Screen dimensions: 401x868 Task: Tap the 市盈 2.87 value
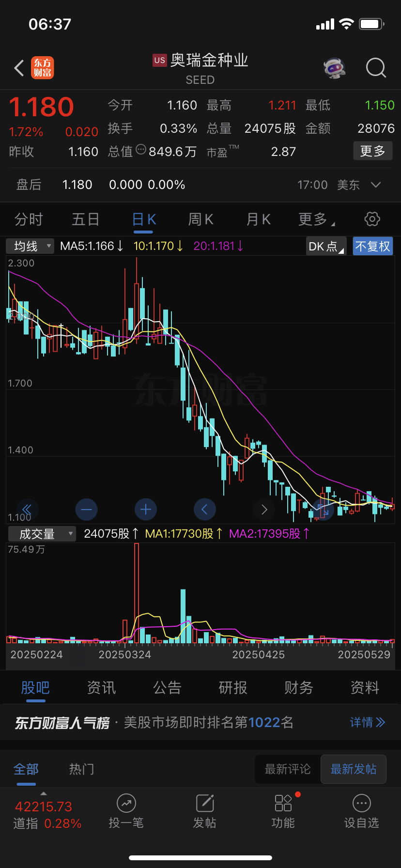coord(283,152)
